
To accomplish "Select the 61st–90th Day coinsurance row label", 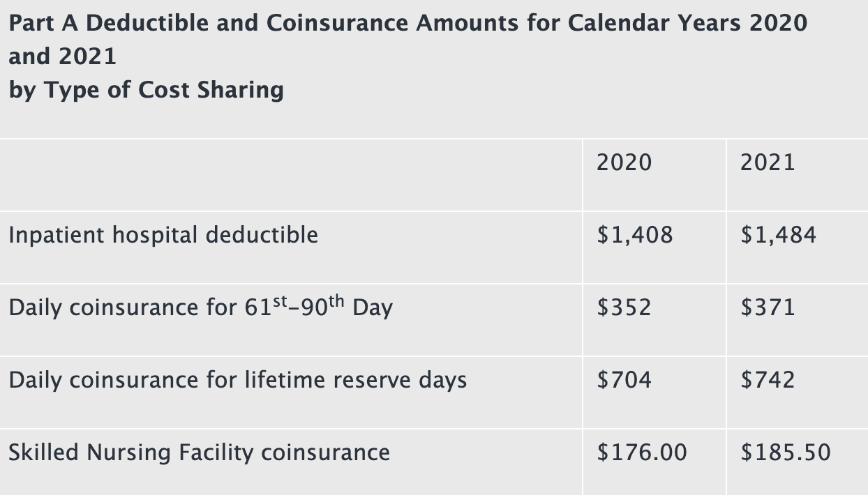I will point(200,307).
